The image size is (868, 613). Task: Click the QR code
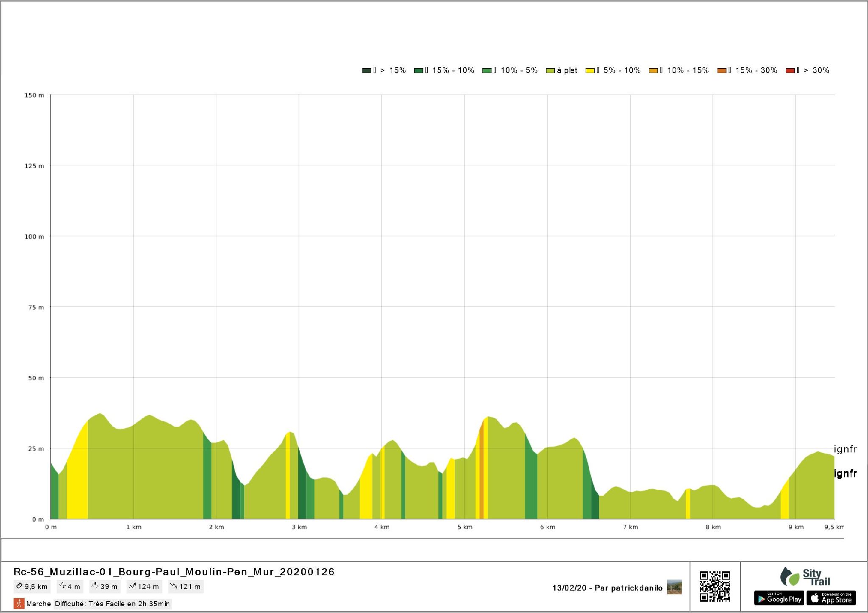715,586
